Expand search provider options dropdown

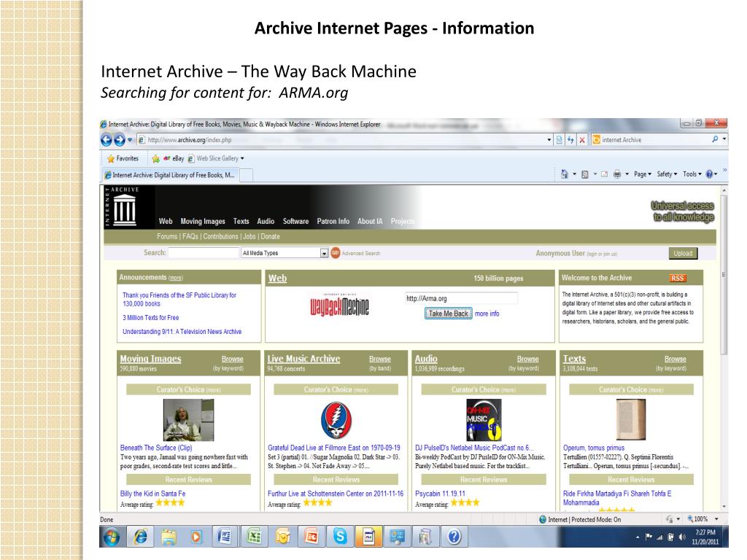[724, 139]
